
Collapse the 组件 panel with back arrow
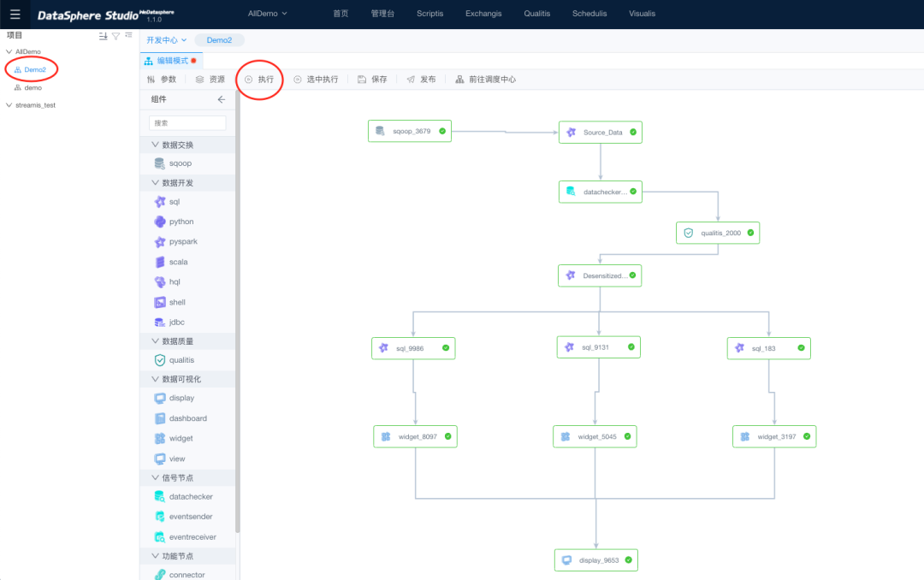click(222, 99)
